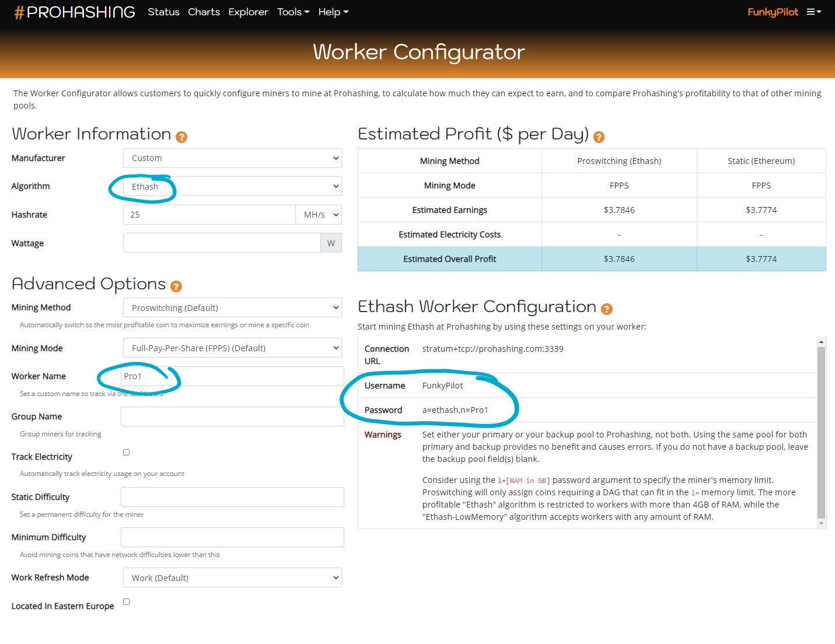This screenshot has width=835, height=644.
Task: Open the FunkyPilot account link
Action: 773,12
